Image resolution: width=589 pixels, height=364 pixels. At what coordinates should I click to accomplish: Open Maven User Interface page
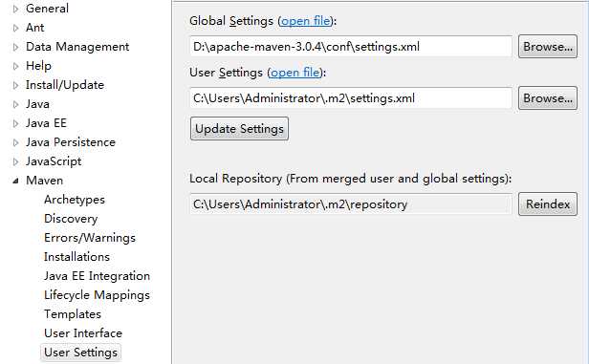[x=83, y=333]
